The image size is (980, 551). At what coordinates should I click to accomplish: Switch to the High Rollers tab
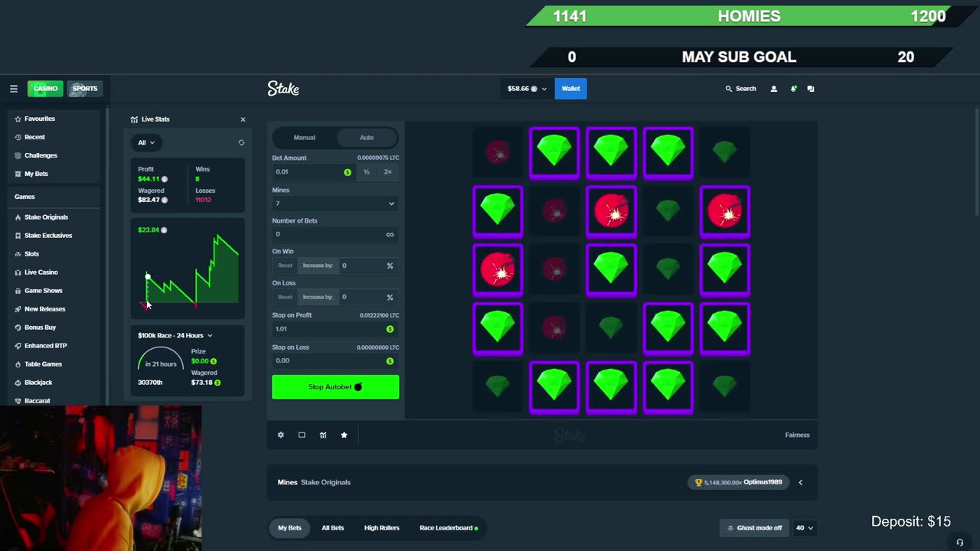coord(381,528)
